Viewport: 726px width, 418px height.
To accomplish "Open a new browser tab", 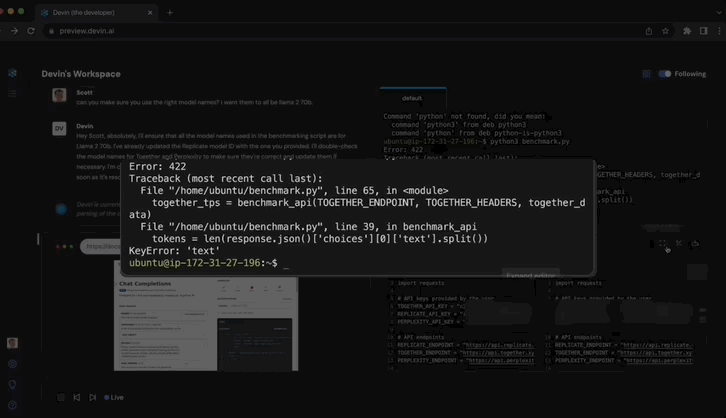I will click(170, 12).
